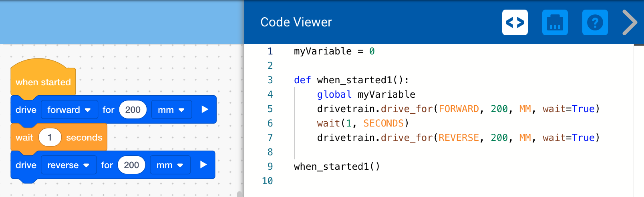This screenshot has height=197, width=644.
Task: Edit the 200 distance in reverse block
Action: tap(131, 165)
